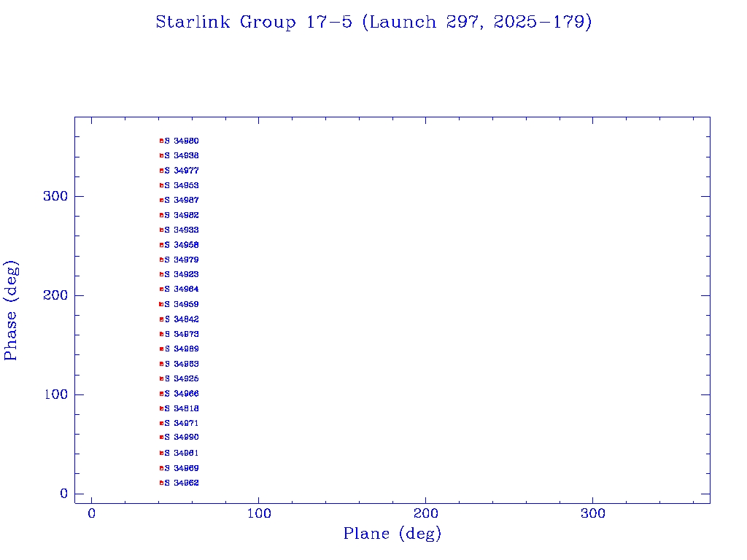Click the Phase (deg) y-axis label
This screenshot has width=747, height=560.
pyautogui.click(x=11, y=311)
